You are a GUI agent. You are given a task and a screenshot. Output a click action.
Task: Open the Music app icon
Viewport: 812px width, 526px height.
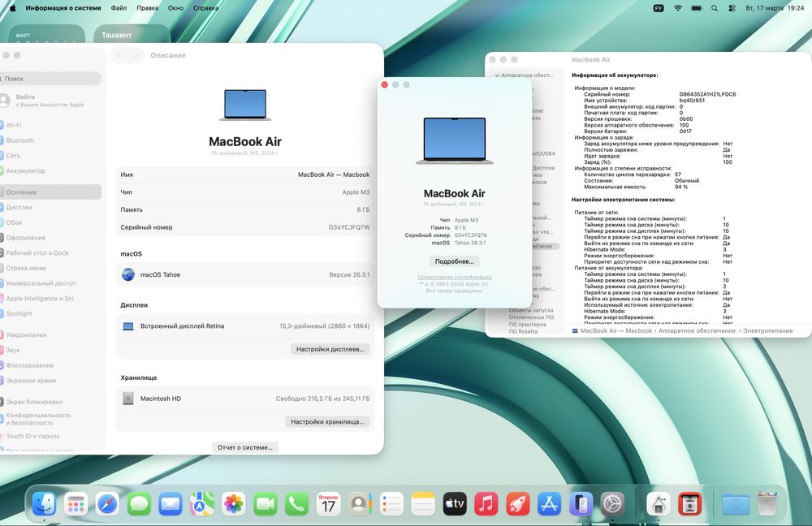pos(486,504)
